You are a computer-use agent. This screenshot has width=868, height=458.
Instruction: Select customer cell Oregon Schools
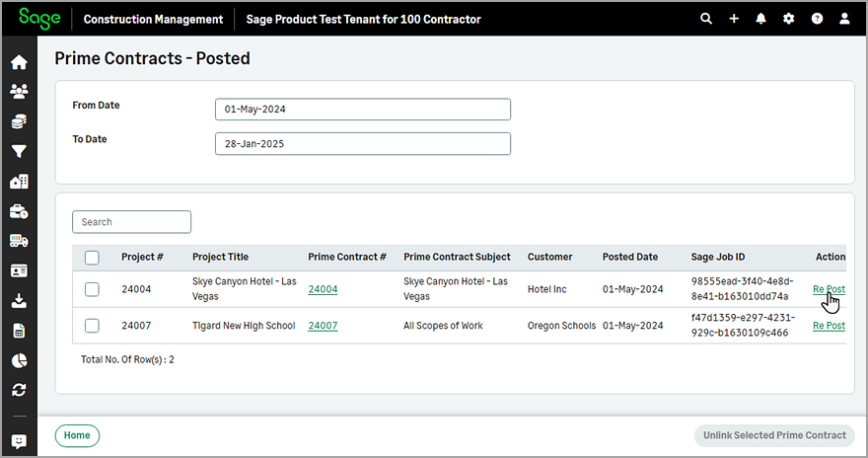[x=561, y=326]
